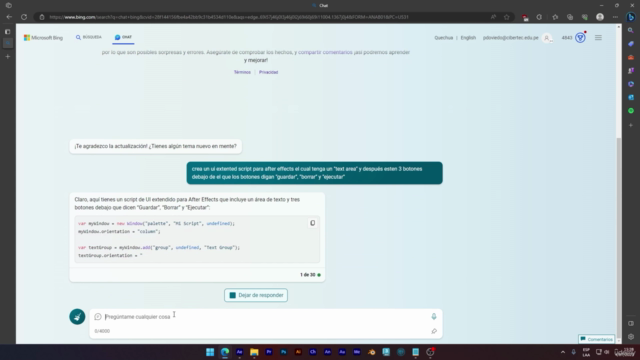The width and height of the screenshot is (640, 360).
Task: Click the microphone icon in chat box
Action: (x=434, y=316)
